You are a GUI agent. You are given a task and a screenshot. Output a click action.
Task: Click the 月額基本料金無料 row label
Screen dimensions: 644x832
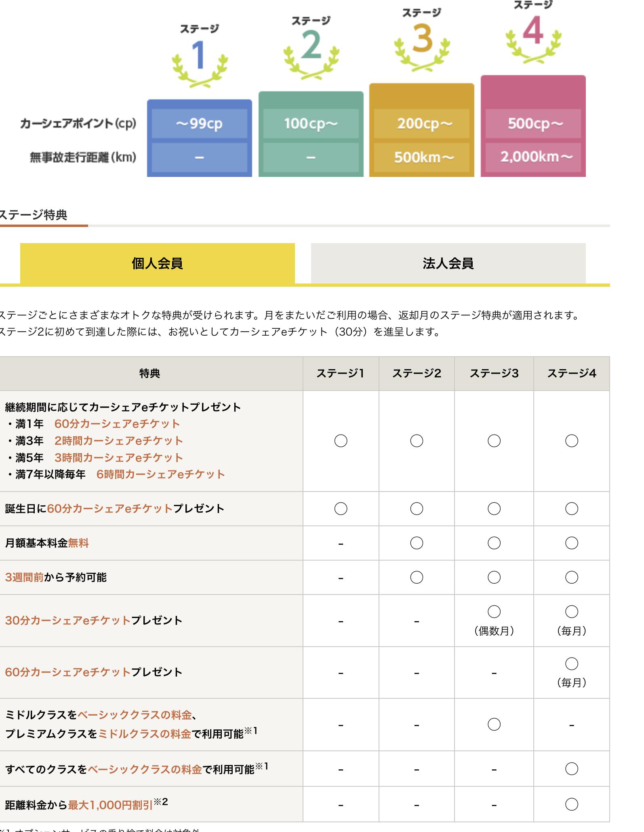47,543
